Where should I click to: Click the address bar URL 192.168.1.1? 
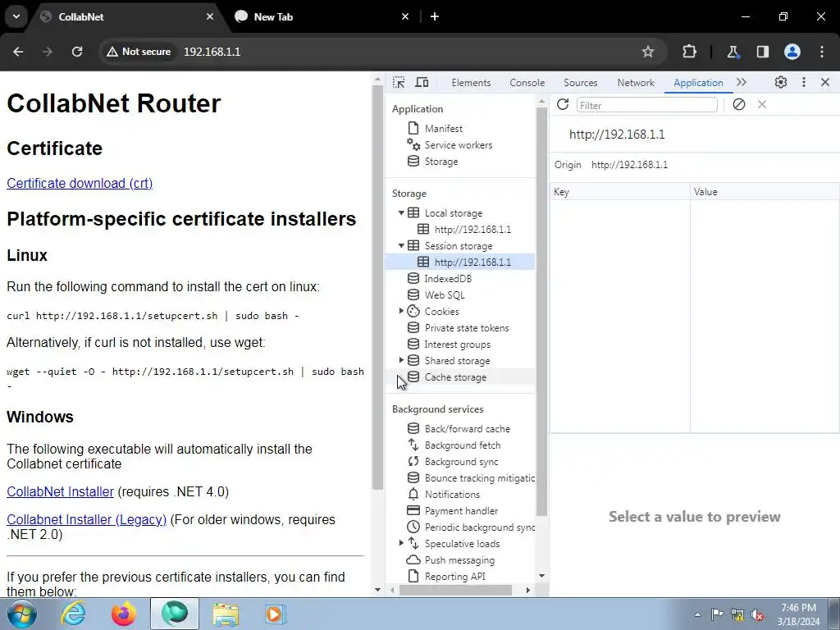point(212,52)
